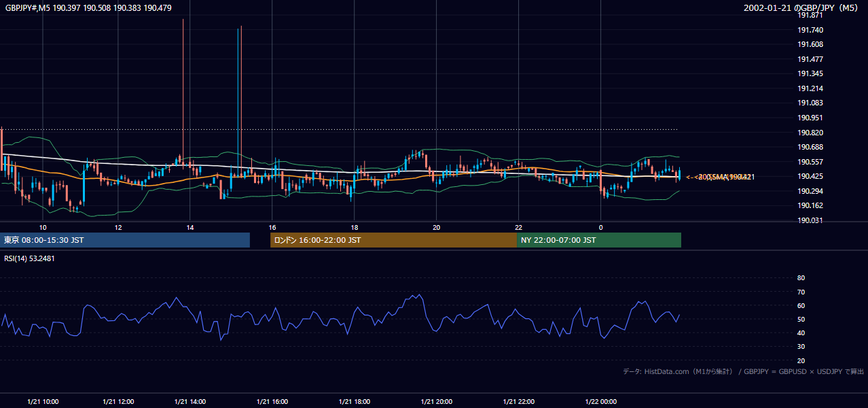The image size is (868, 408).
Task: Click the 191.608 price scale label
Action: 810,44
